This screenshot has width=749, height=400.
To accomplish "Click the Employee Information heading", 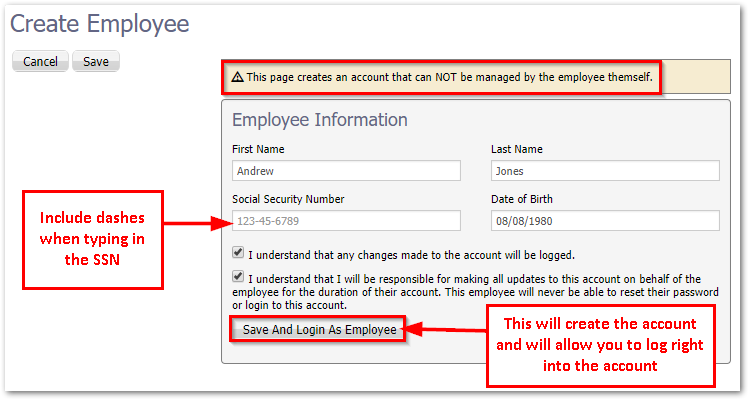I will 320,120.
